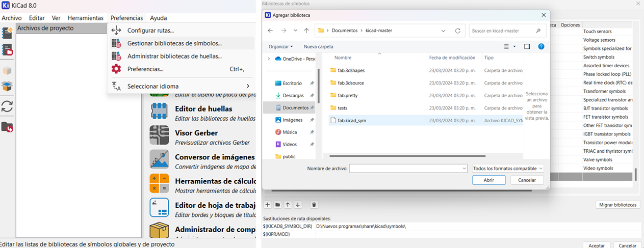Click the Opciones column header
This screenshot has height=248, width=644.
(570, 25)
